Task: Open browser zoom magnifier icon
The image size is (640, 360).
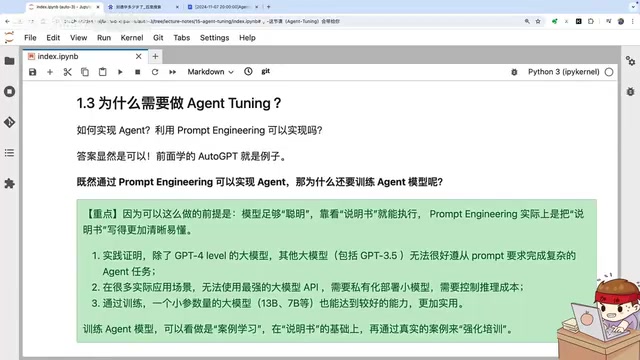Action: [527, 21]
